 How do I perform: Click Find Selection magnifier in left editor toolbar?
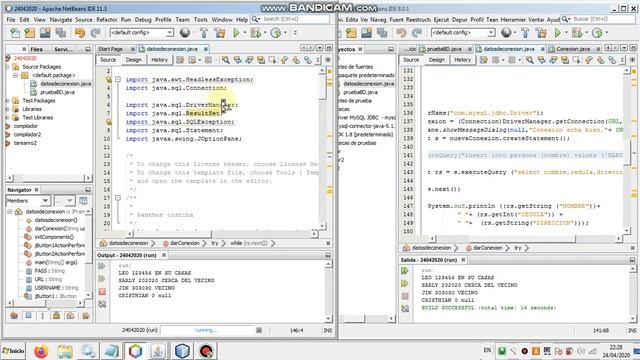pos(226,60)
